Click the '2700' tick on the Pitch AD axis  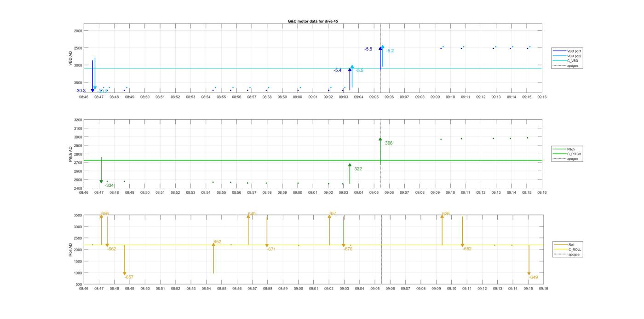78,162
